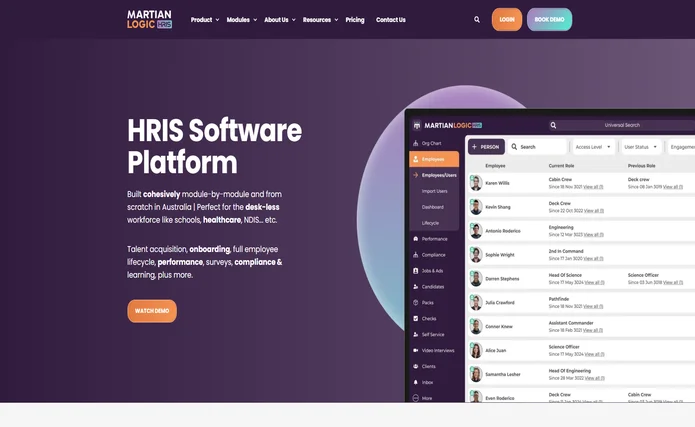Viewport: 695px width, 427px height.
Task: Go to Contact Us page
Action: click(390, 20)
